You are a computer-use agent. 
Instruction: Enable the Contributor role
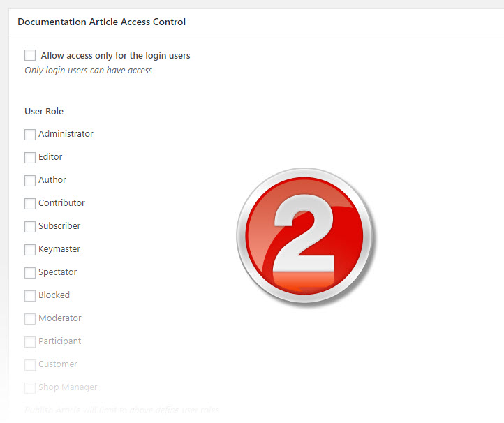point(30,203)
